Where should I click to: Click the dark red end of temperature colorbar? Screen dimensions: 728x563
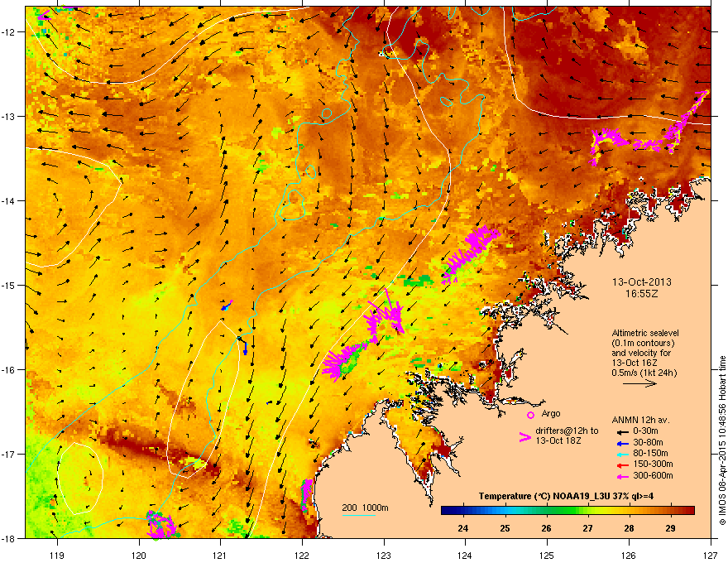[x=688, y=511]
